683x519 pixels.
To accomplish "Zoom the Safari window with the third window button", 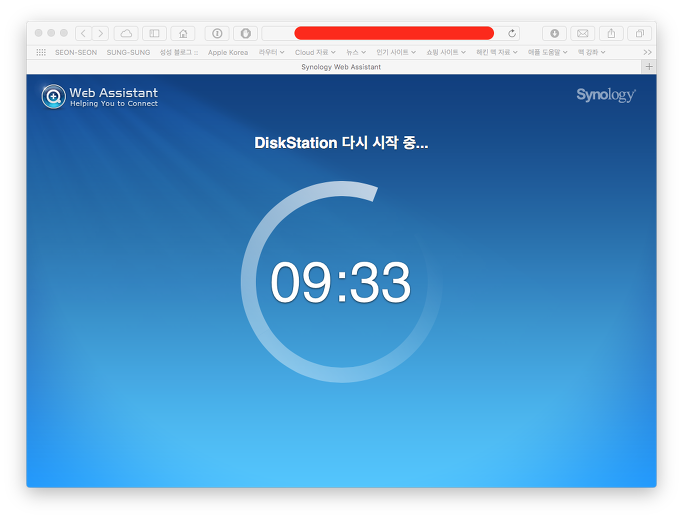I will 64,33.
